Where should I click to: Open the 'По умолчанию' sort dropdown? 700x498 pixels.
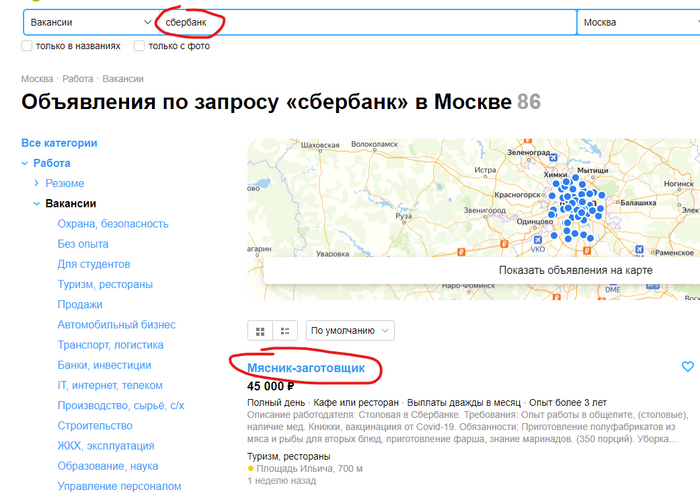(350, 330)
